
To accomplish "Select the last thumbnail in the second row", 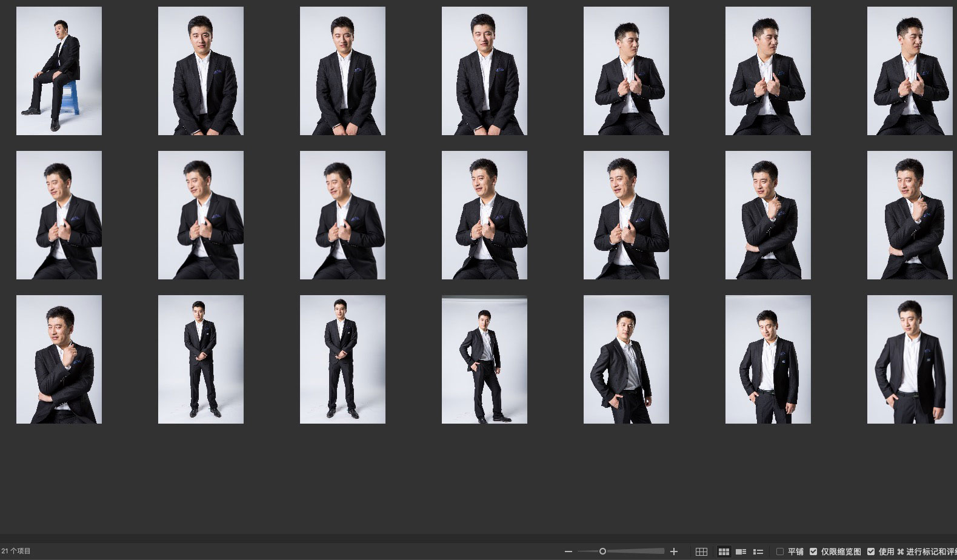I will pos(909,215).
